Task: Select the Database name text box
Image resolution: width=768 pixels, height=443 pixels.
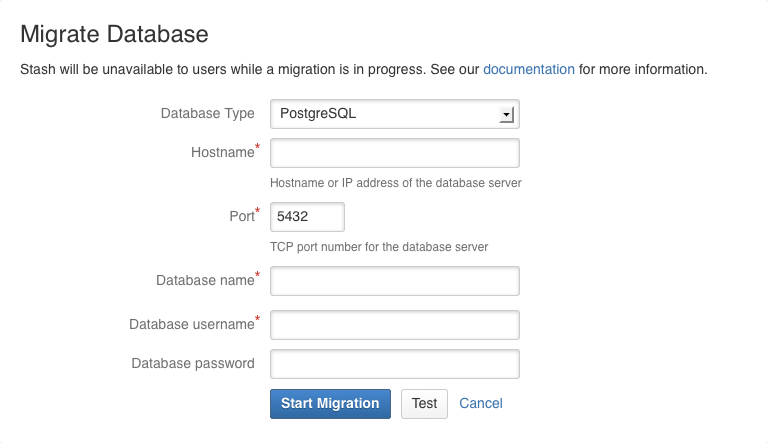Action: tap(394, 281)
